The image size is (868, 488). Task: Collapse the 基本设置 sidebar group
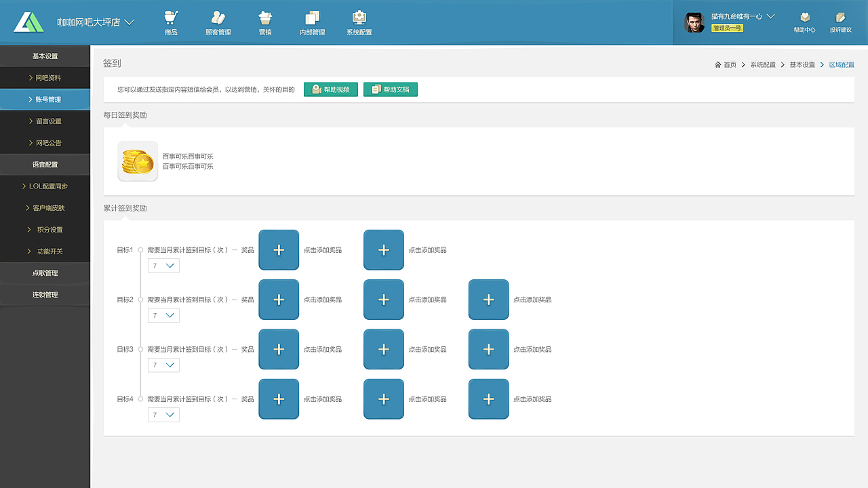click(45, 56)
